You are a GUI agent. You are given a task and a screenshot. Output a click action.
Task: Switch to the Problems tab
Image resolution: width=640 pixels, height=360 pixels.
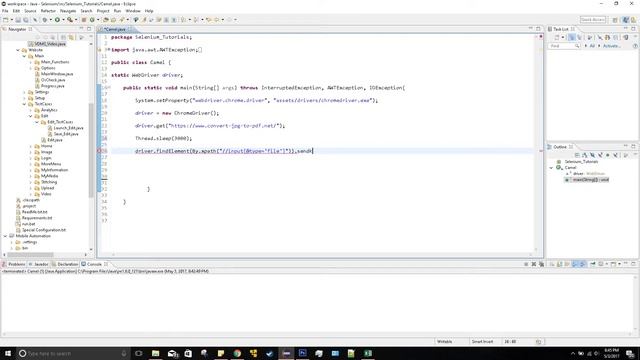point(14,264)
